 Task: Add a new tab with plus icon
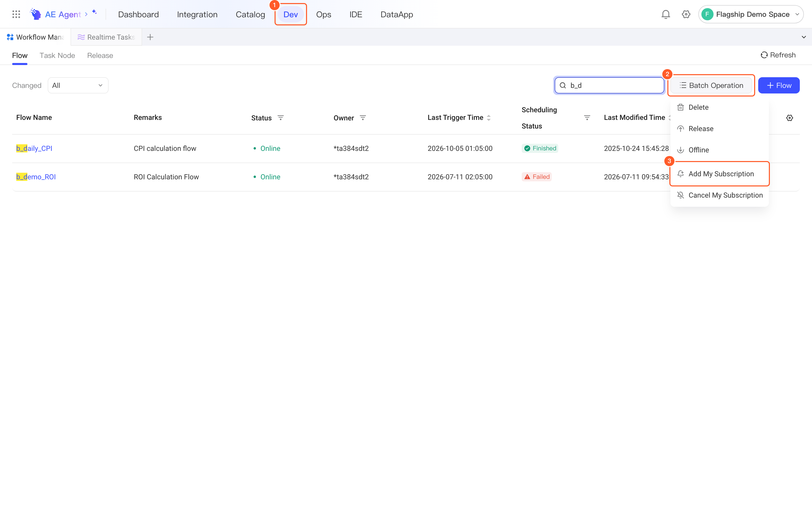click(150, 37)
